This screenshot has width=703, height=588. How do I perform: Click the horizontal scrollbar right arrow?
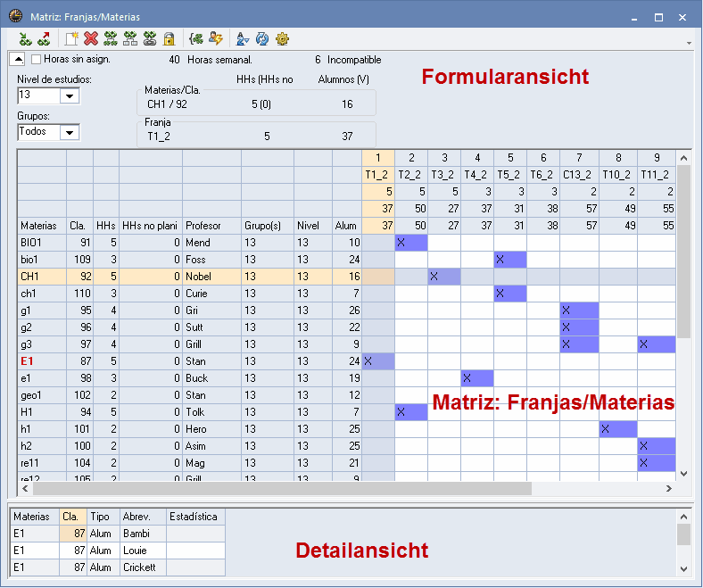point(669,488)
